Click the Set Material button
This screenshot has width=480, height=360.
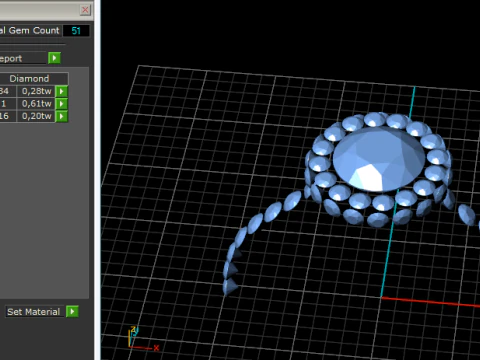34,312
